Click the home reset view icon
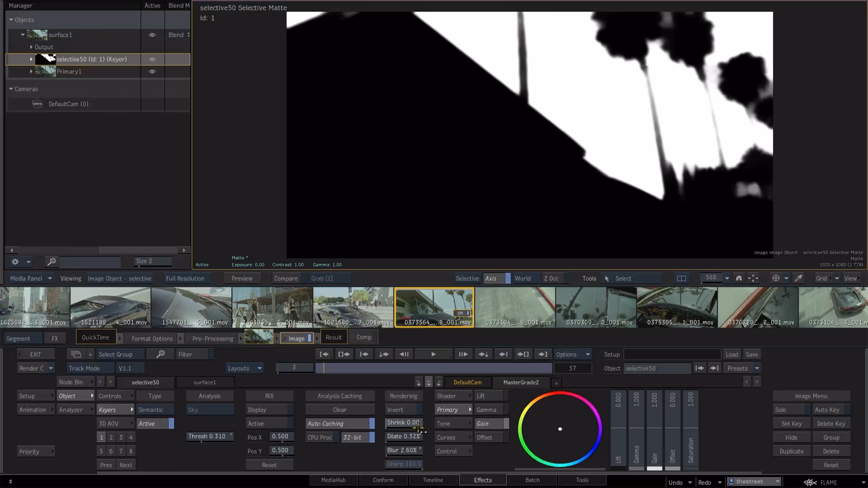868x488 pixels. [x=739, y=278]
